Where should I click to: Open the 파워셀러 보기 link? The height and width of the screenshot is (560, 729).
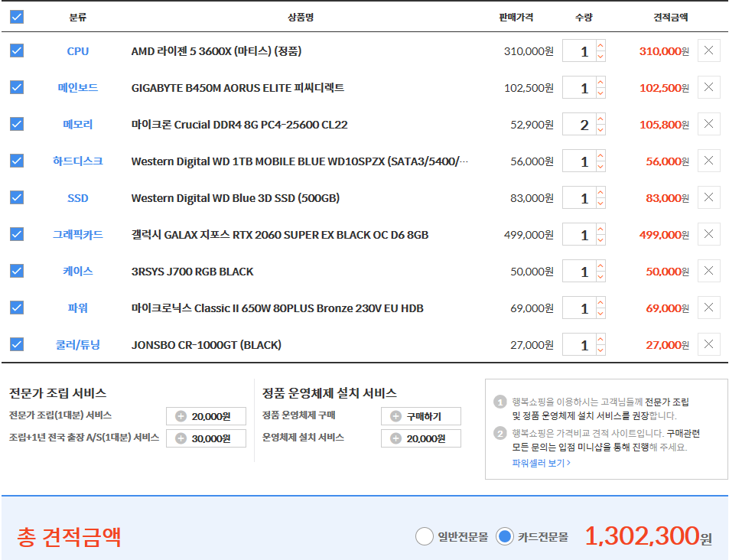coord(541,463)
